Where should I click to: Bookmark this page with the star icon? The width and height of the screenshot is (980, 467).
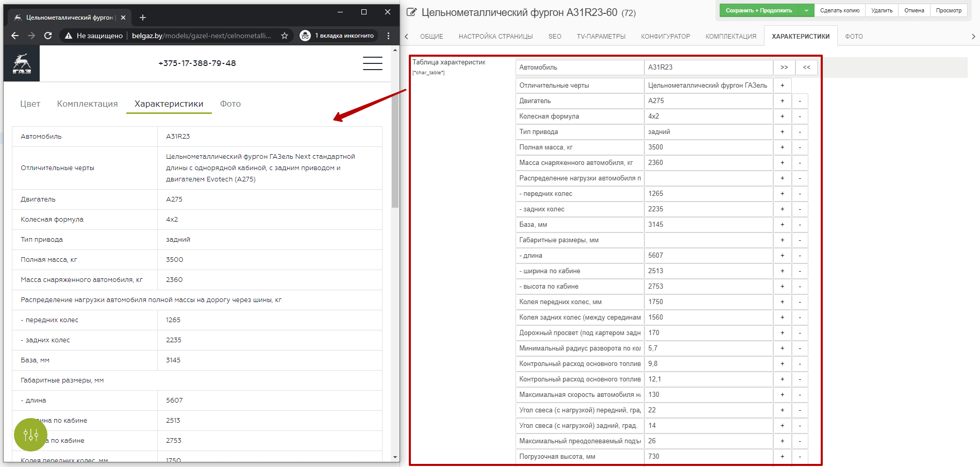(x=285, y=36)
